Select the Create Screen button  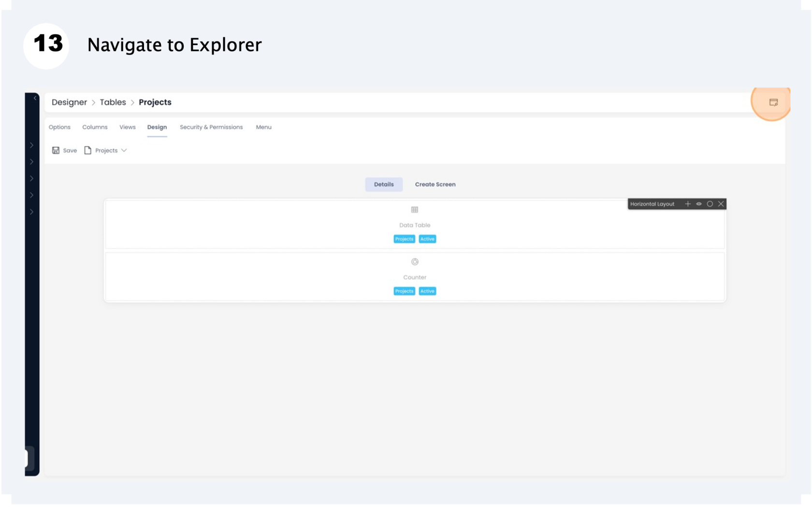point(435,184)
